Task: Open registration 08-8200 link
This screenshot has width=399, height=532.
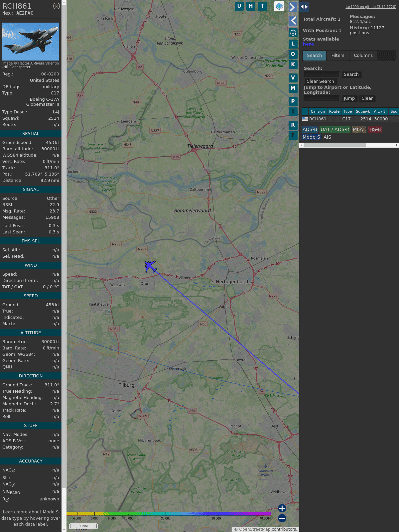Action: (x=50, y=74)
